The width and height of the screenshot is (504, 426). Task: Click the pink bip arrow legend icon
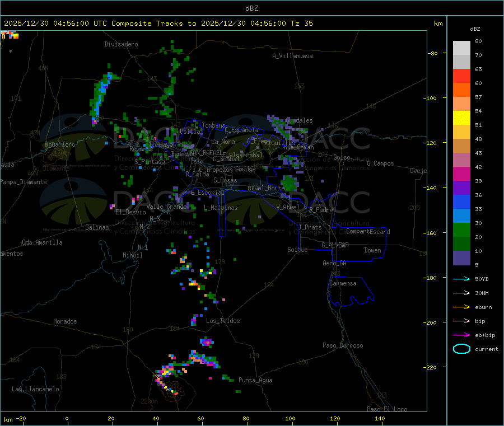coord(461,321)
